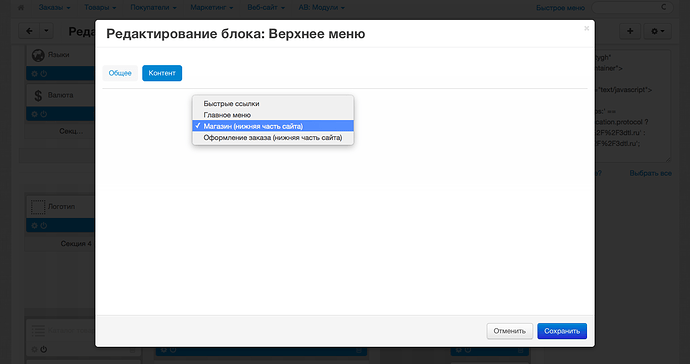
Task: Choose Быстрые ссылки in the menu list
Action: point(273,103)
